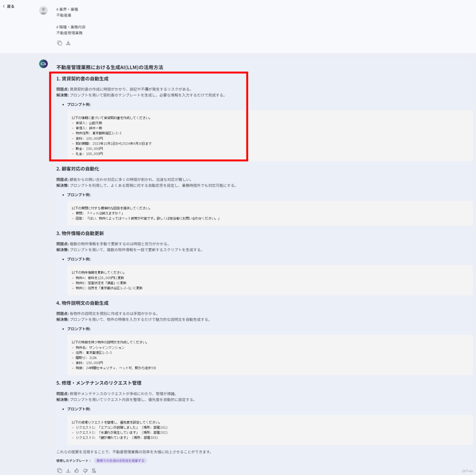Viewport: 476px width, 475px height.
Task: Click the ペット question prompt example block
Action: [270, 213]
